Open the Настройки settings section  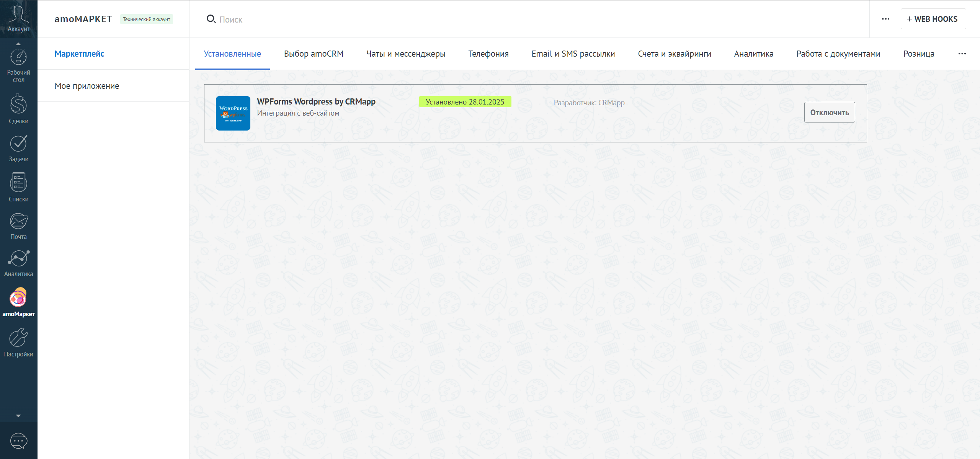18,343
